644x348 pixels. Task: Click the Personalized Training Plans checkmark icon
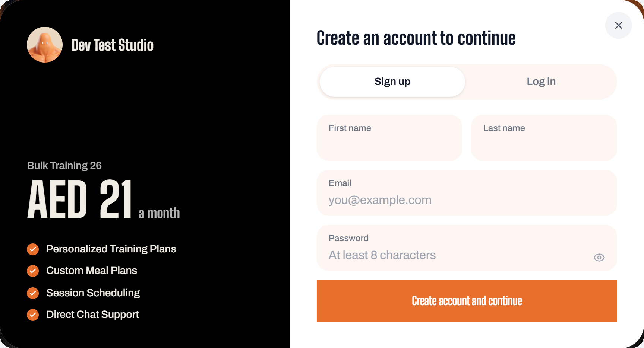33,249
